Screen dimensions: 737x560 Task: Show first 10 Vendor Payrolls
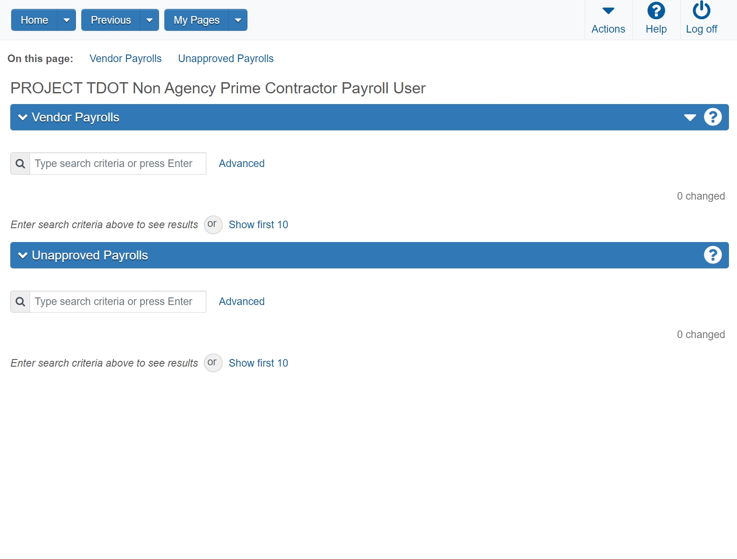(258, 225)
